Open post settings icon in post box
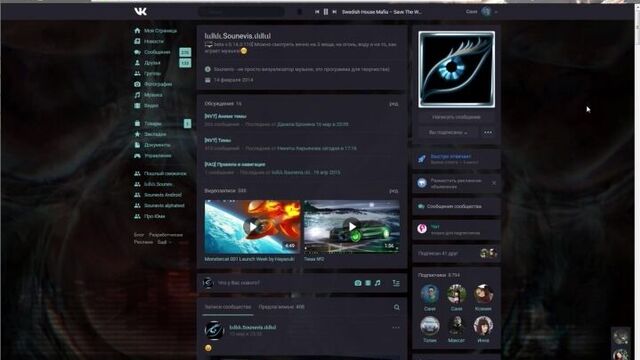 tap(396, 283)
